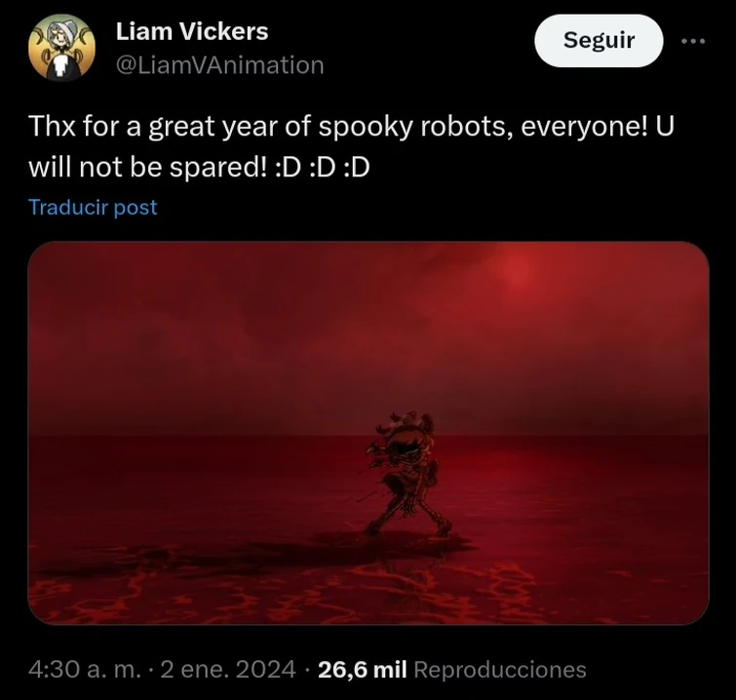Open the red ocean media thumbnail

(368, 433)
